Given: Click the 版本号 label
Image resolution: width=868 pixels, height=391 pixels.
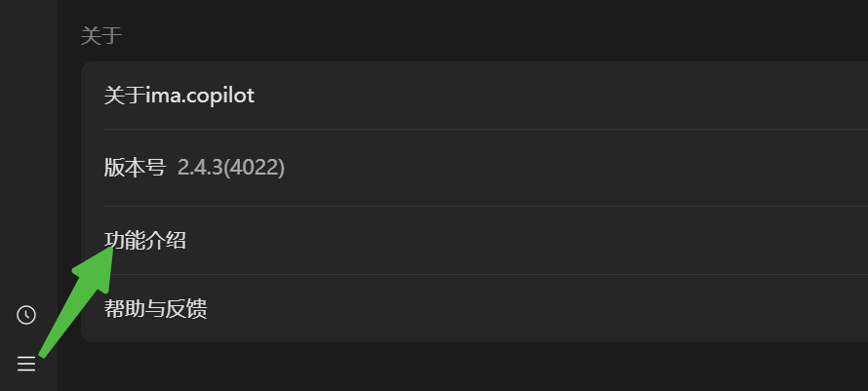Looking at the screenshot, I should 135,168.
